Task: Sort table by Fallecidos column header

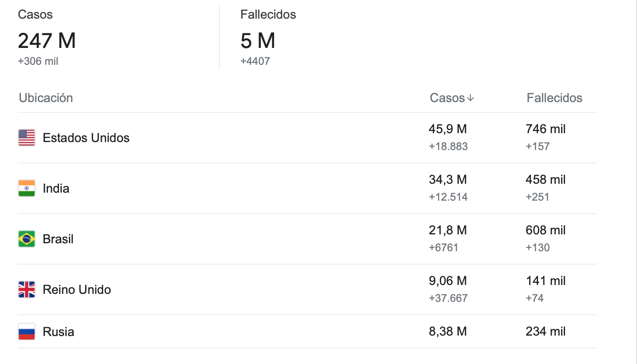Action: pyautogui.click(x=554, y=98)
